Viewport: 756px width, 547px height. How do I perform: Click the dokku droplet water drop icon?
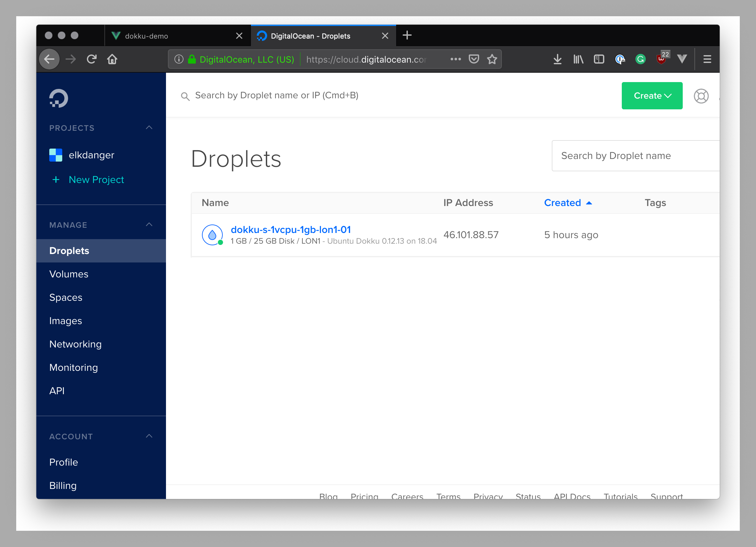(212, 234)
